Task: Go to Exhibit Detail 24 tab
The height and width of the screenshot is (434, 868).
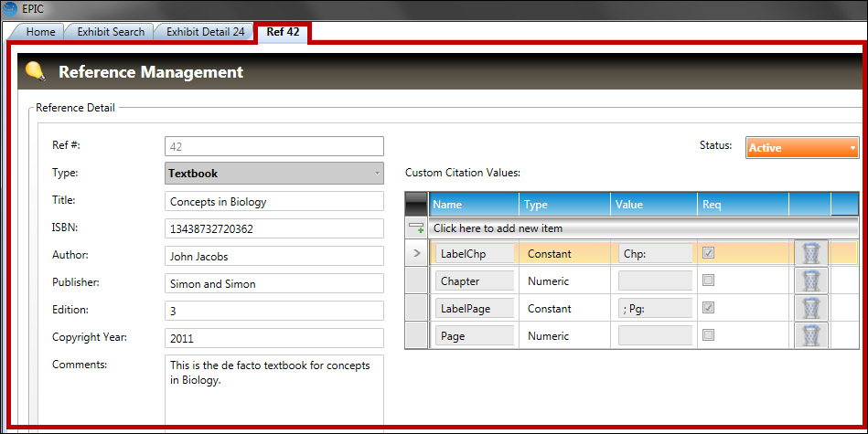Action: [x=205, y=32]
